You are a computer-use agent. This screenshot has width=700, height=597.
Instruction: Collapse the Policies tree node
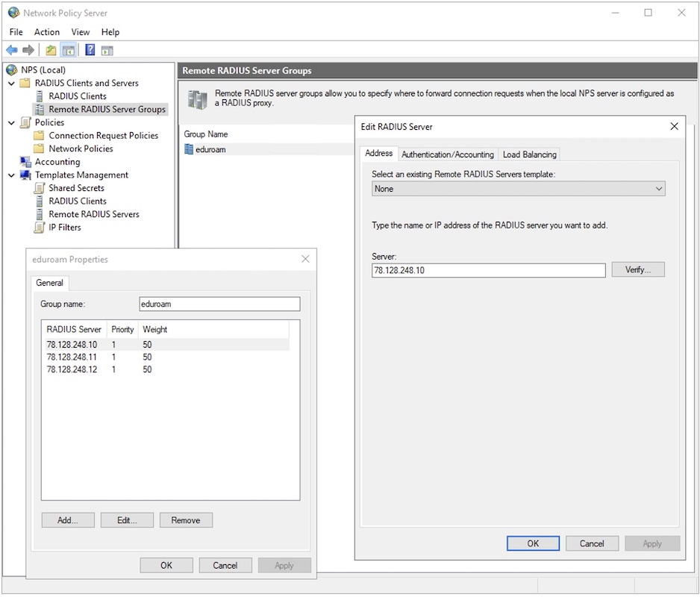click(12, 122)
